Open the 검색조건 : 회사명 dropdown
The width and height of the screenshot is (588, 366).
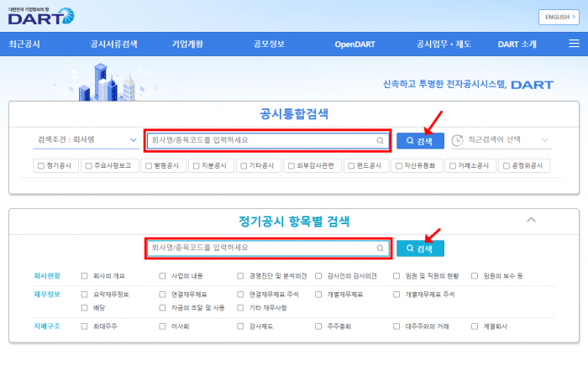tap(86, 141)
